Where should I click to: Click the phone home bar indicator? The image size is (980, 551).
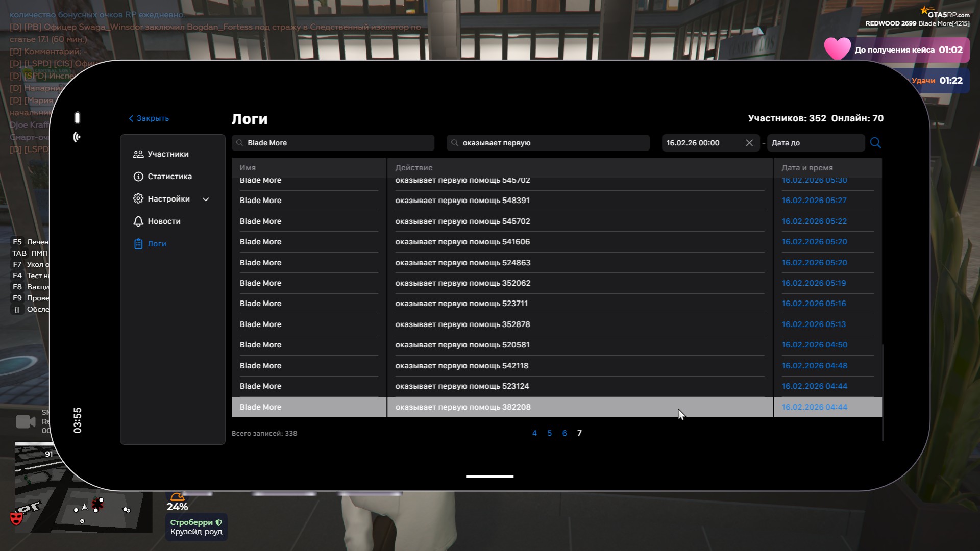(489, 477)
